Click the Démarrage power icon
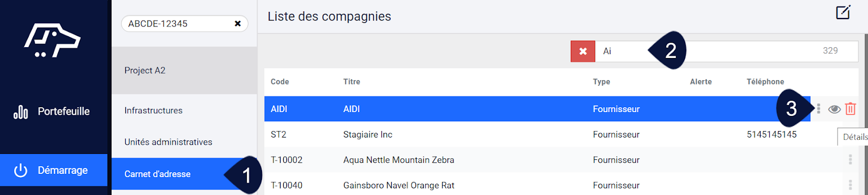This screenshot has height=195, width=868. point(21,171)
